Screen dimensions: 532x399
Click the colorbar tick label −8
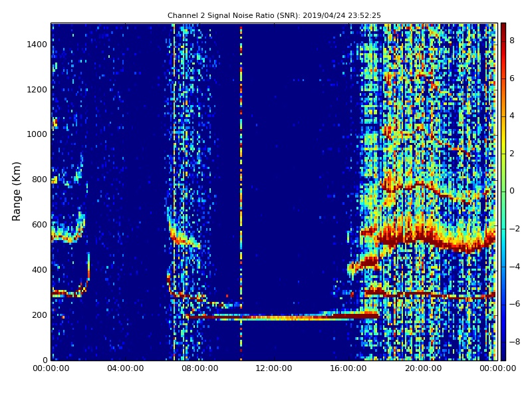(x=515, y=342)
